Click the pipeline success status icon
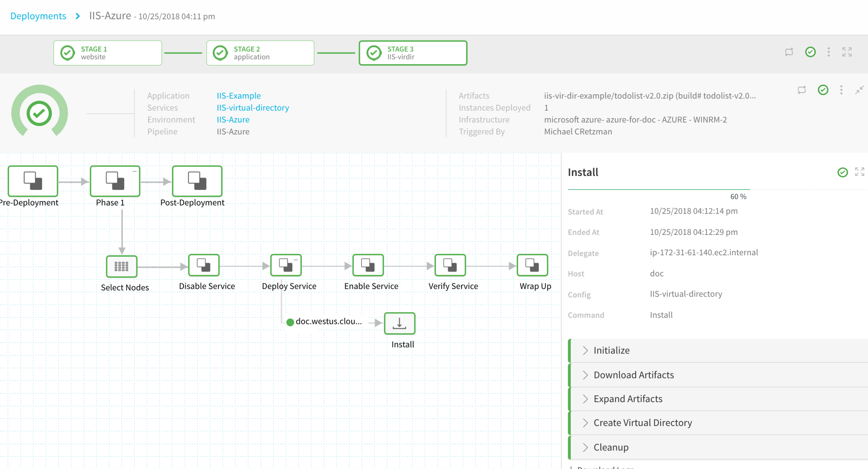The image size is (868, 469). [x=810, y=52]
